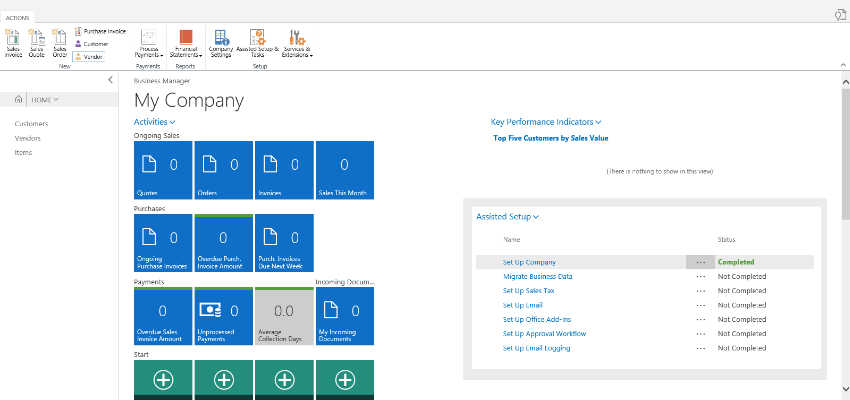Create a new Sales Quote from ribbon
This screenshot has width=850, height=400.
tap(37, 43)
